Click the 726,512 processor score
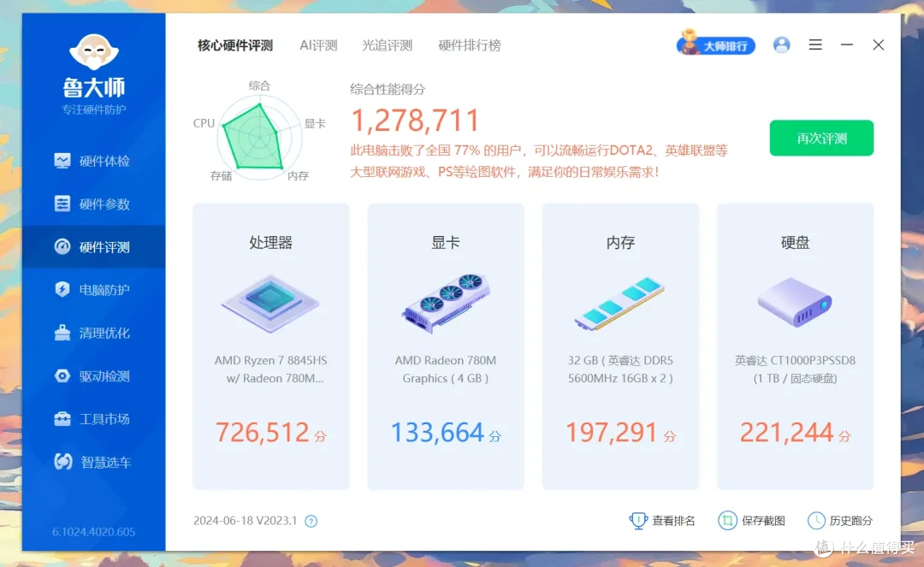Viewport: 924px width, 567px height. point(262,433)
